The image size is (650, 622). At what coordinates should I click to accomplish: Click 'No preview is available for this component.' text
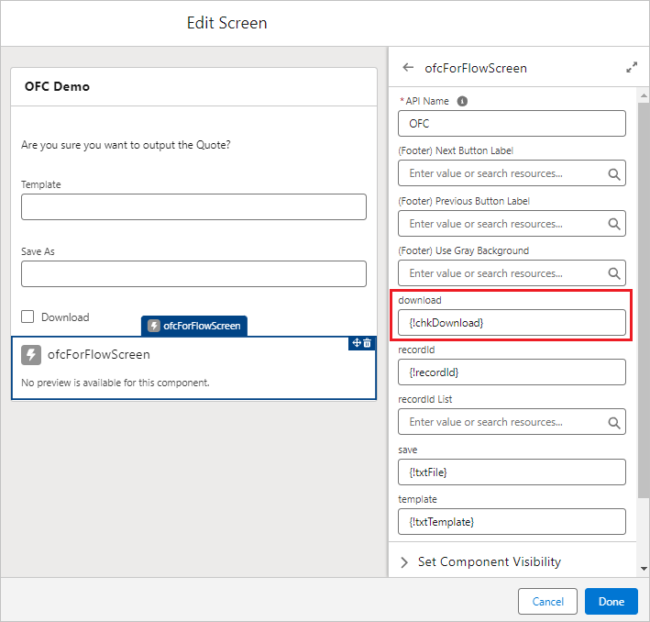115,382
